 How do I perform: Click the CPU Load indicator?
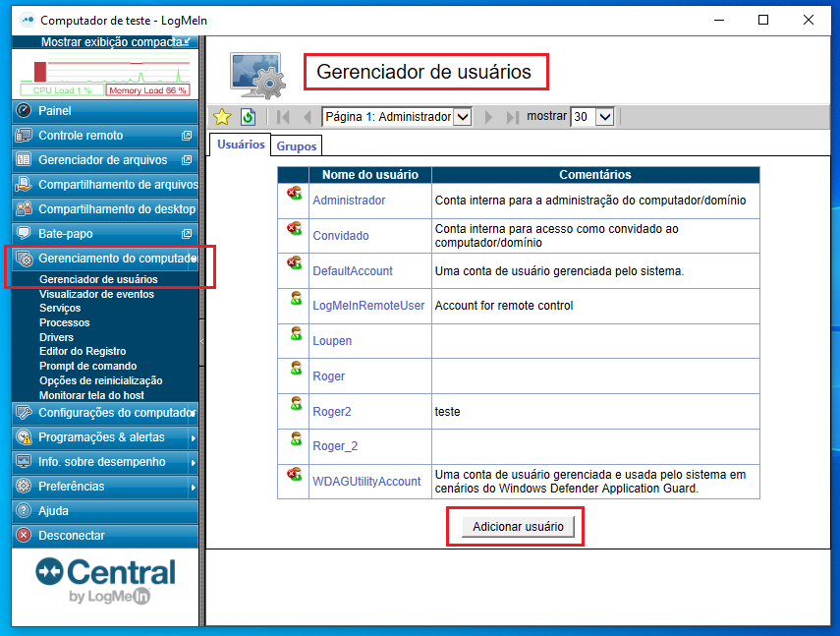(62, 90)
